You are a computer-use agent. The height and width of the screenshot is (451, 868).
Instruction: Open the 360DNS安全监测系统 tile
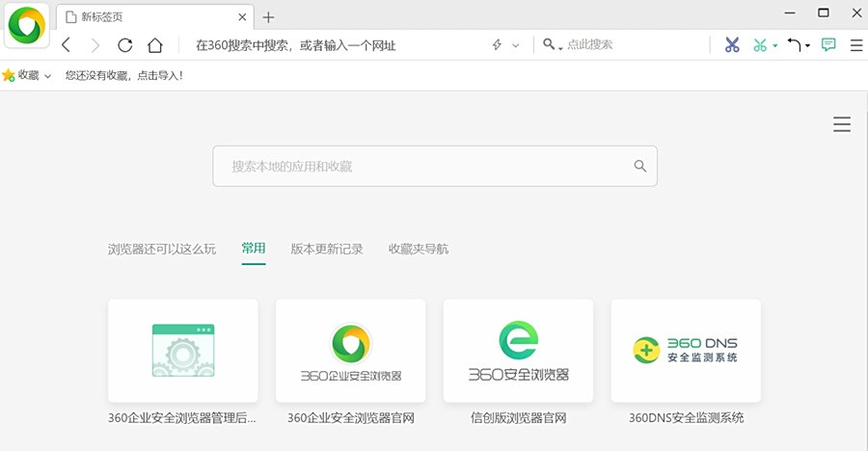tap(686, 351)
